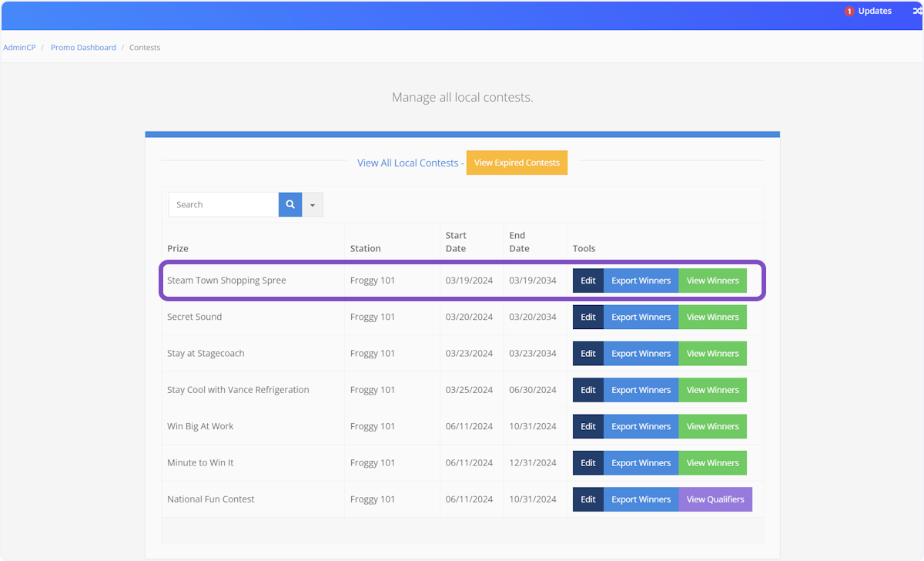
Task: Open the search options dropdown caret
Action: point(313,205)
